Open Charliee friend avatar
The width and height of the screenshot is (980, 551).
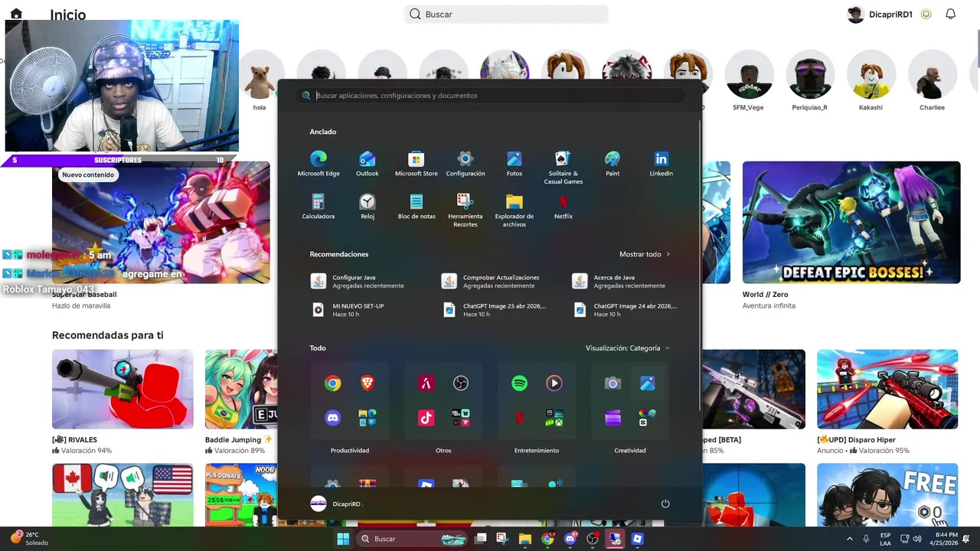932,75
